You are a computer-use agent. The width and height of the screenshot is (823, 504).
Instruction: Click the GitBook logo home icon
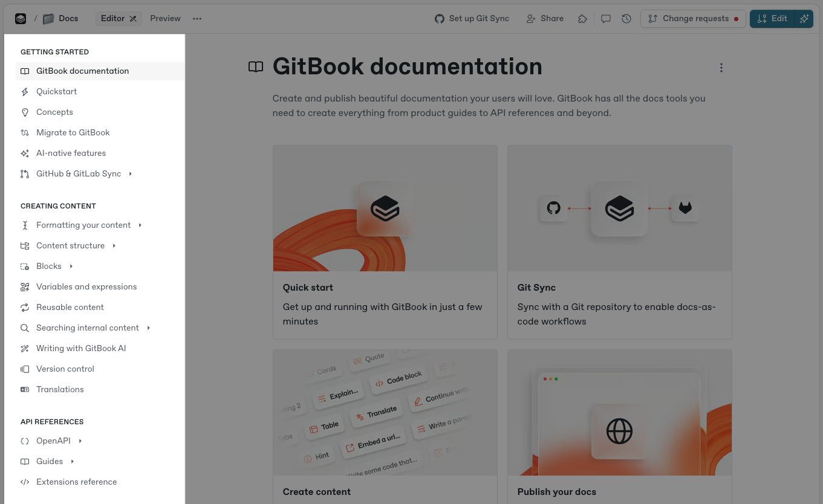(x=21, y=19)
